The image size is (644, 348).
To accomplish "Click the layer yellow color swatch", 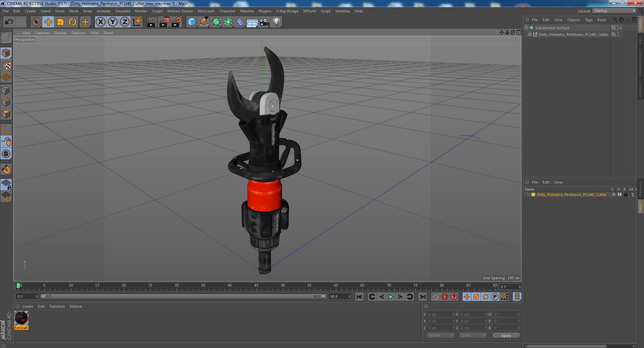I will point(533,195).
